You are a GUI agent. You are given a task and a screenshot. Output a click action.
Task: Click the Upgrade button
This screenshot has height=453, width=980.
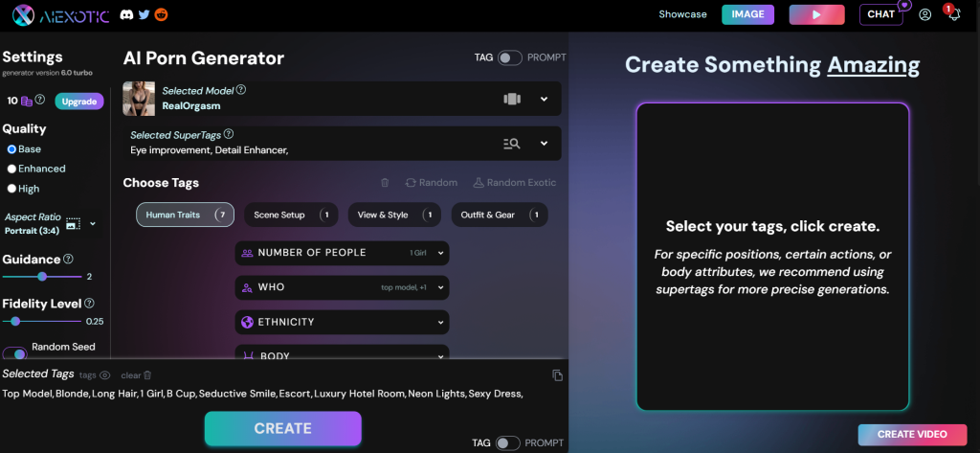pos(79,102)
